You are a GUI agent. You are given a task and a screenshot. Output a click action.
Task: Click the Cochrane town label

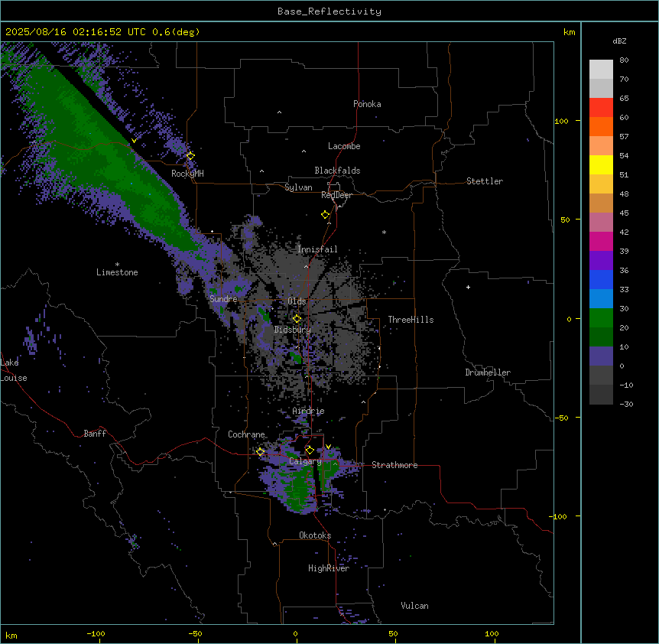tap(246, 434)
